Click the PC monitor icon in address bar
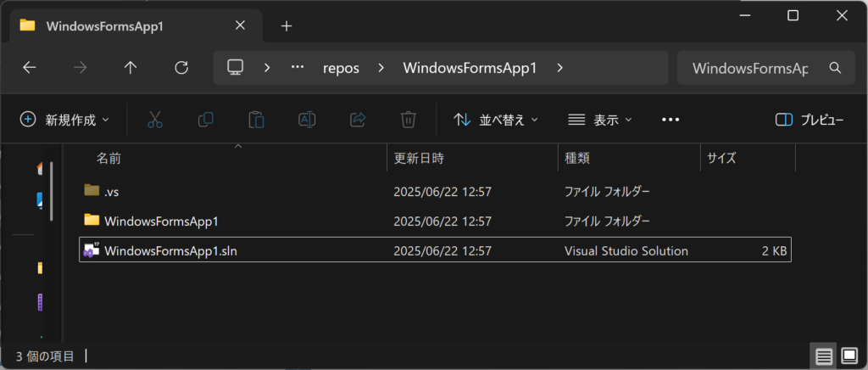Screen dimensions: 868x370 [236, 68]
